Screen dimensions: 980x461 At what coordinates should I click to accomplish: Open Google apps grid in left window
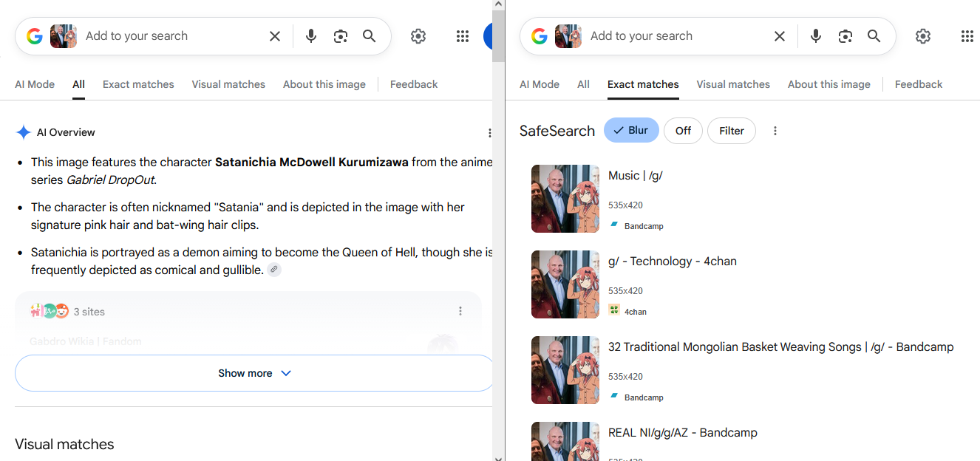463,36
